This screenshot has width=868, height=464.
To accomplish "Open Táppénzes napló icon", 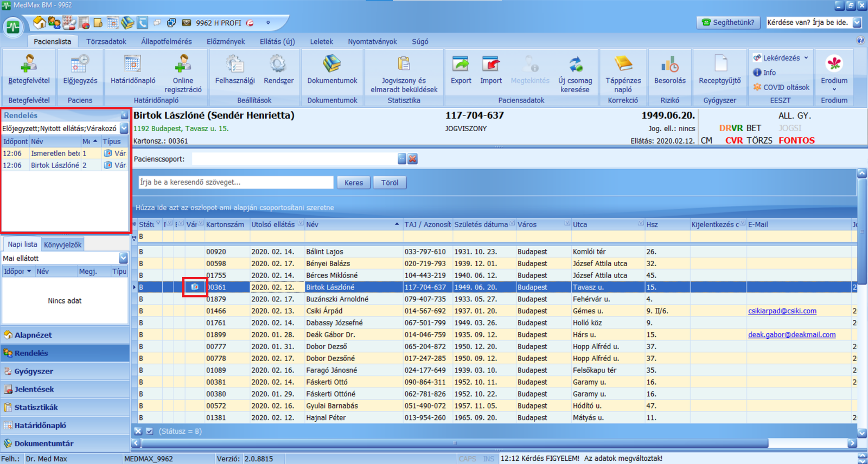I will point(623,65).
